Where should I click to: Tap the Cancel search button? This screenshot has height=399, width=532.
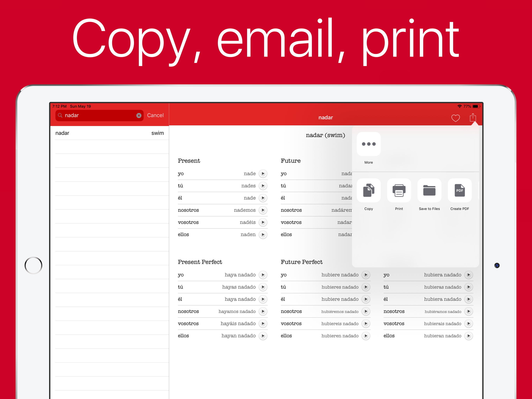click(x=155, y=115)
